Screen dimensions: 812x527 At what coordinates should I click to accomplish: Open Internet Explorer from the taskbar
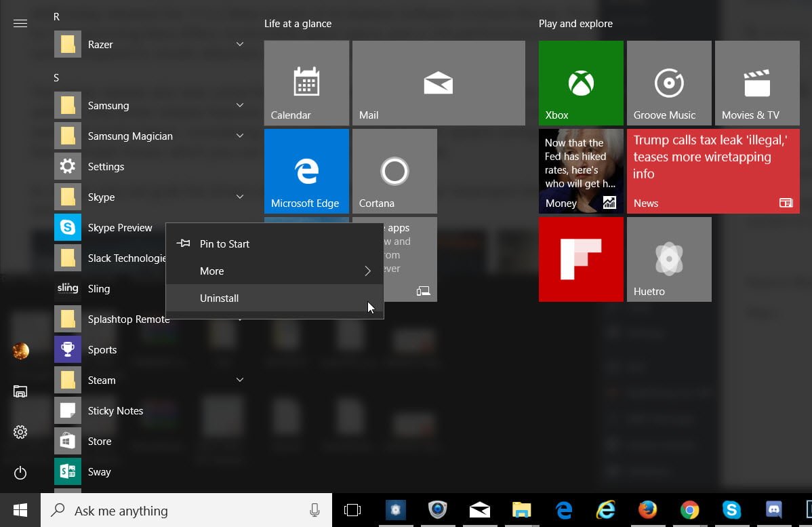606,511
